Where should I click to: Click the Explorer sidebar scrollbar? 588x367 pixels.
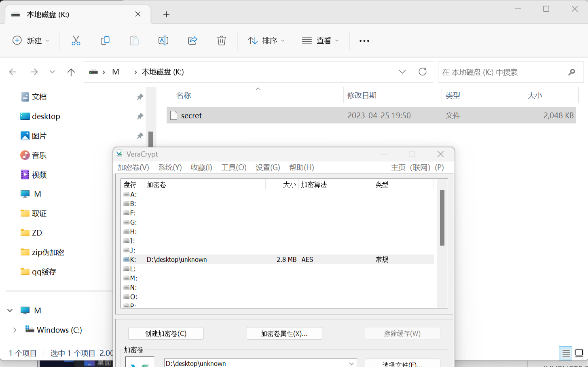[150, 139]
